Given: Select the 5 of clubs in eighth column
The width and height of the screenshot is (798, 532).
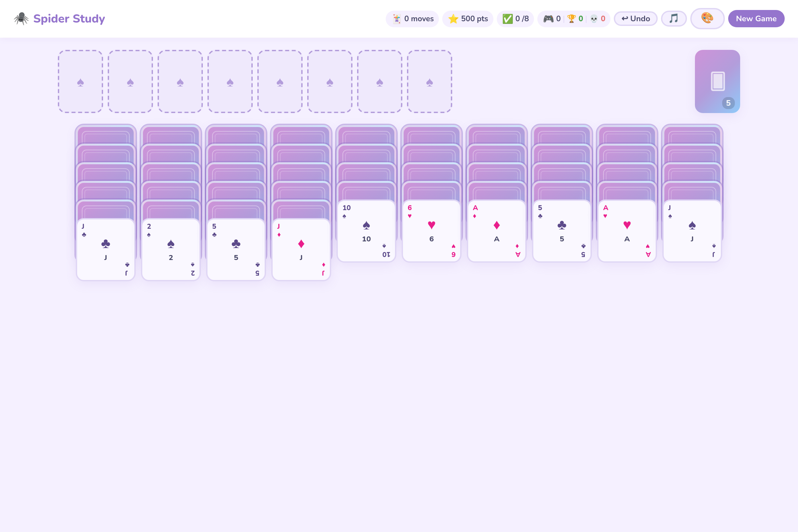Looking at the screenshot, I should point(562,231).
